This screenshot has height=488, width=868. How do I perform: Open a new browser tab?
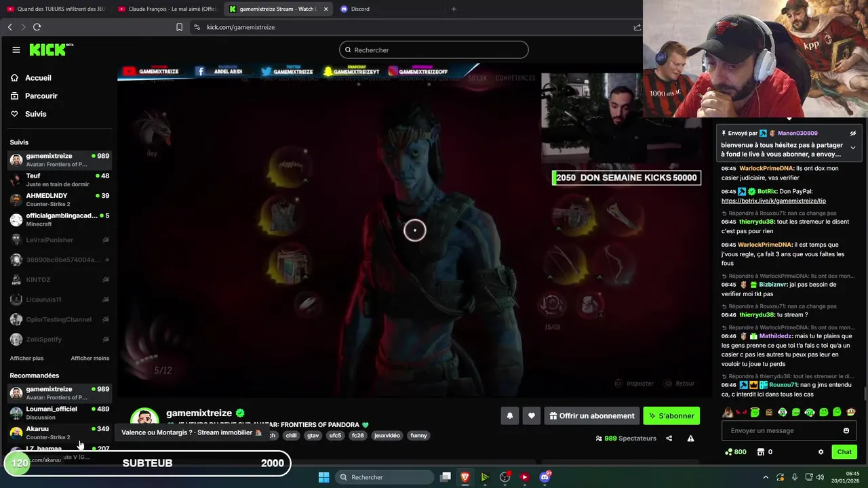click(x=454, y=9)
